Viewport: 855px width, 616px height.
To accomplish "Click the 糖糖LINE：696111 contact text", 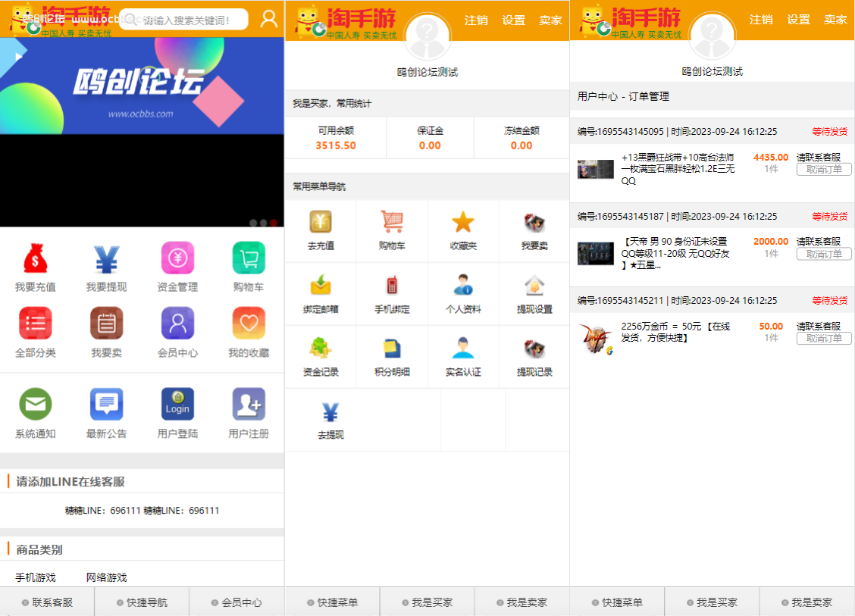I will pos(142,510).
